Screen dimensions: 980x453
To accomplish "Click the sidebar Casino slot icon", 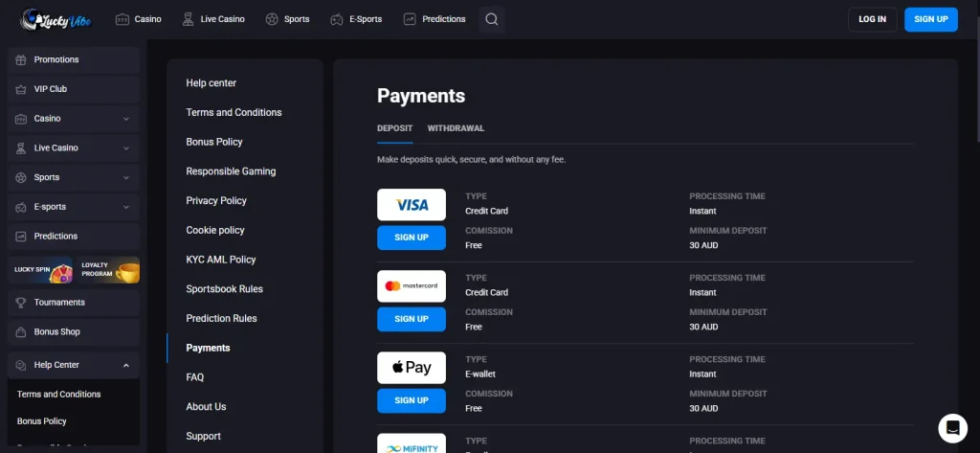I will tap(21, 119).
